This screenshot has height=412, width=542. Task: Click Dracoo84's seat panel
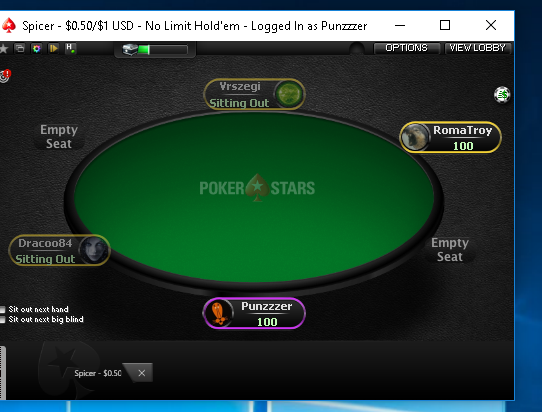59,251
